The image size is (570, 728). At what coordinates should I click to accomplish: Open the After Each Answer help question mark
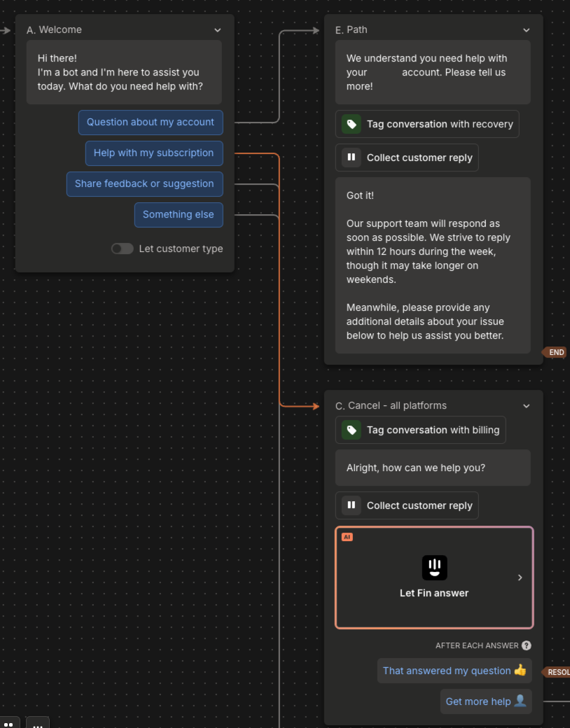(527, 645)
